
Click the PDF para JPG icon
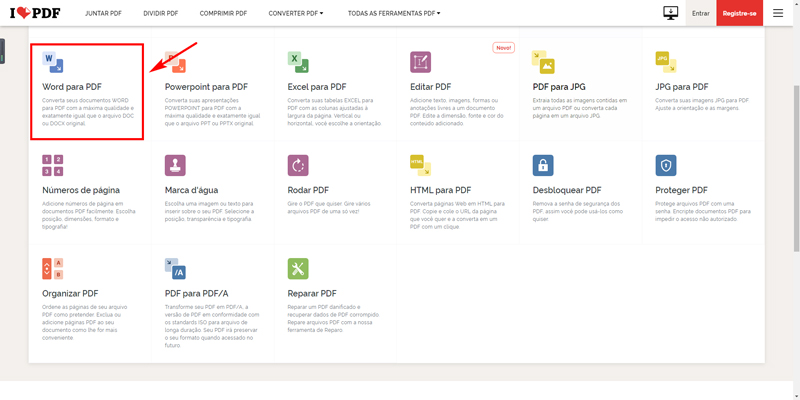543,62
